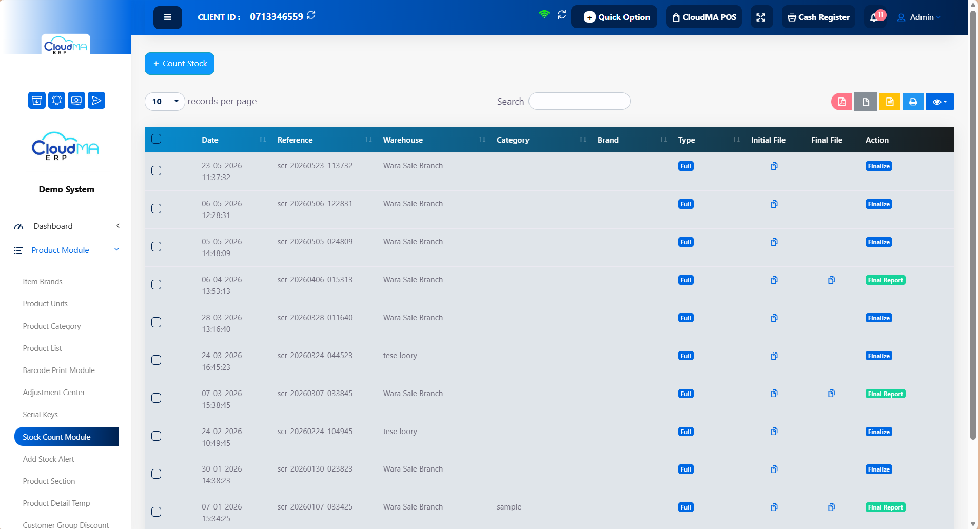Screen dimensions: 980x529
Task: Open initial file for scr-20260506-122831
Action: point(774,204)
